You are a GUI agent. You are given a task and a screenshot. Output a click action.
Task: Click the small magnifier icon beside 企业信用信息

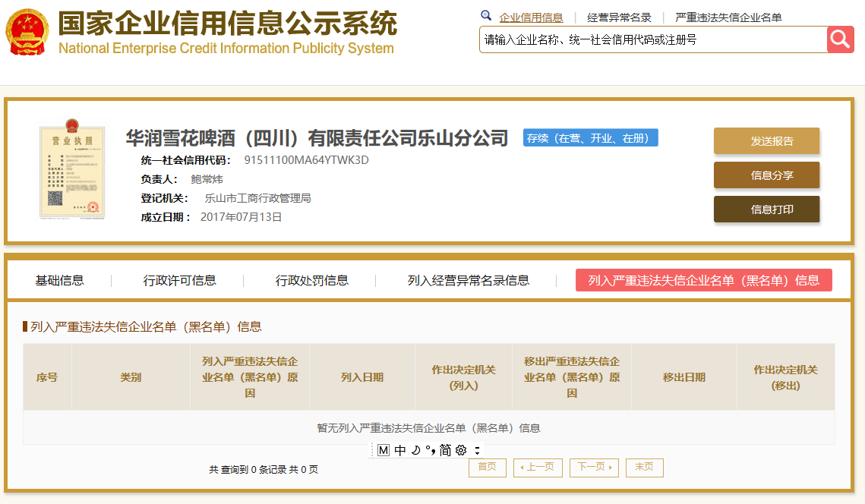(486, 15)
